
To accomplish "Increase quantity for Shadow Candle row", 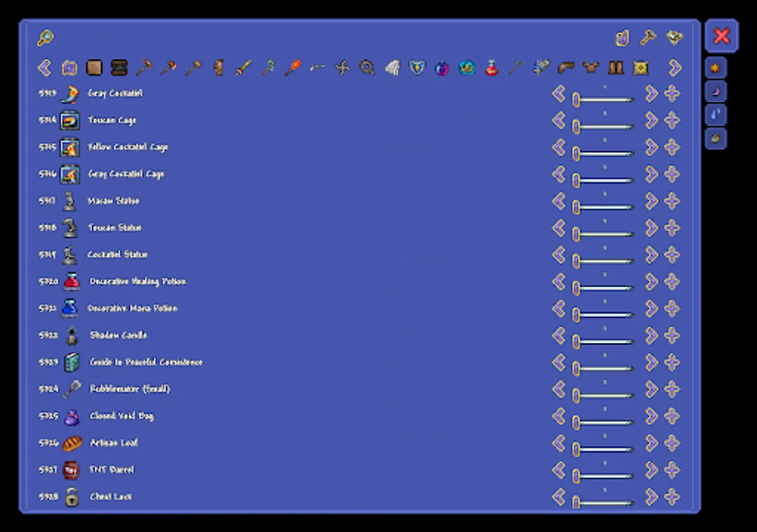I will pos(651,336).
